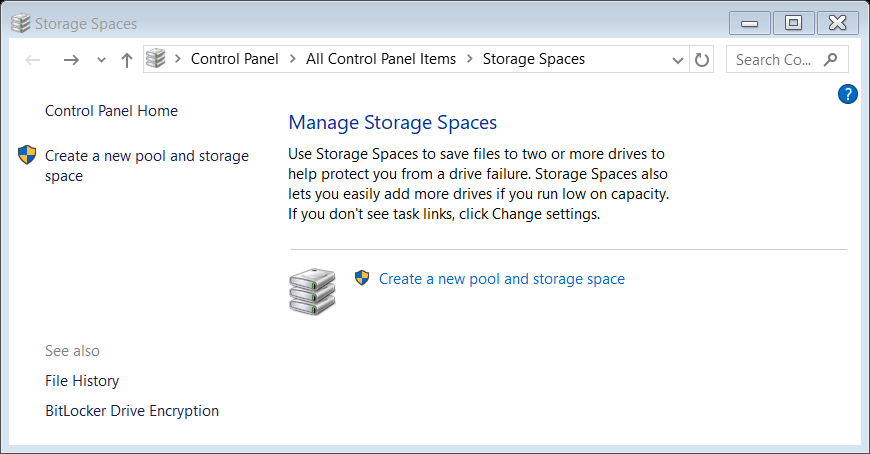Expand chevron after Control Panel breadcrumb
870x454 pixels.
click(293, 58)
